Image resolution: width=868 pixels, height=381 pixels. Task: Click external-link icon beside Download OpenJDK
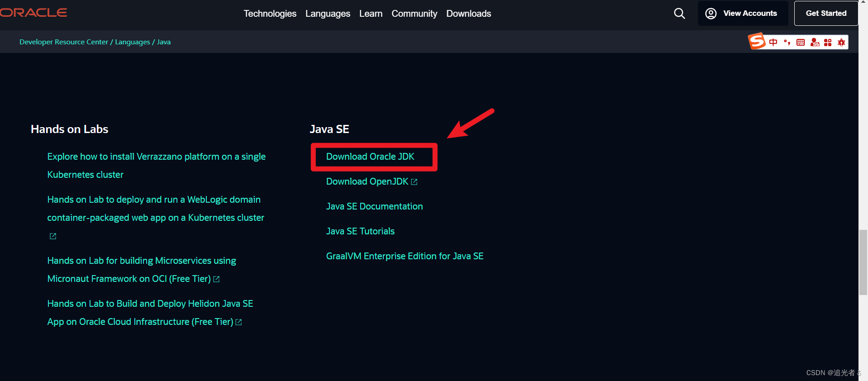point(414,182)
